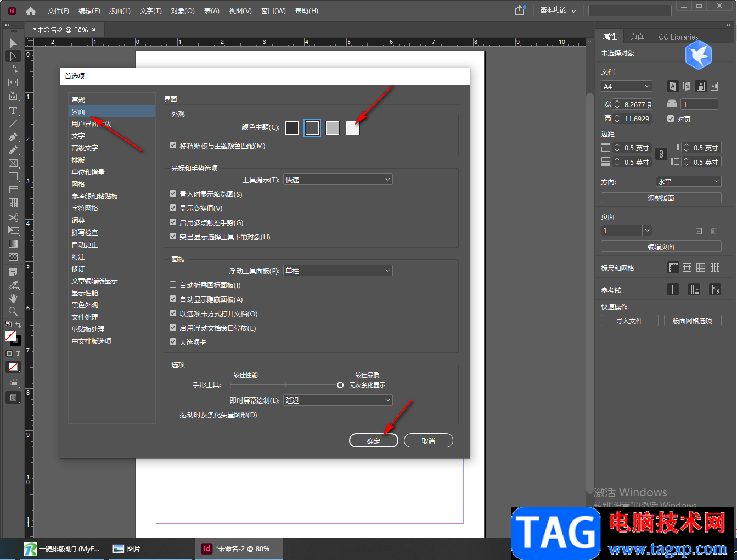Select the Gap tool
The height and width of the screenshot is (560, 737).
[13, 82]
